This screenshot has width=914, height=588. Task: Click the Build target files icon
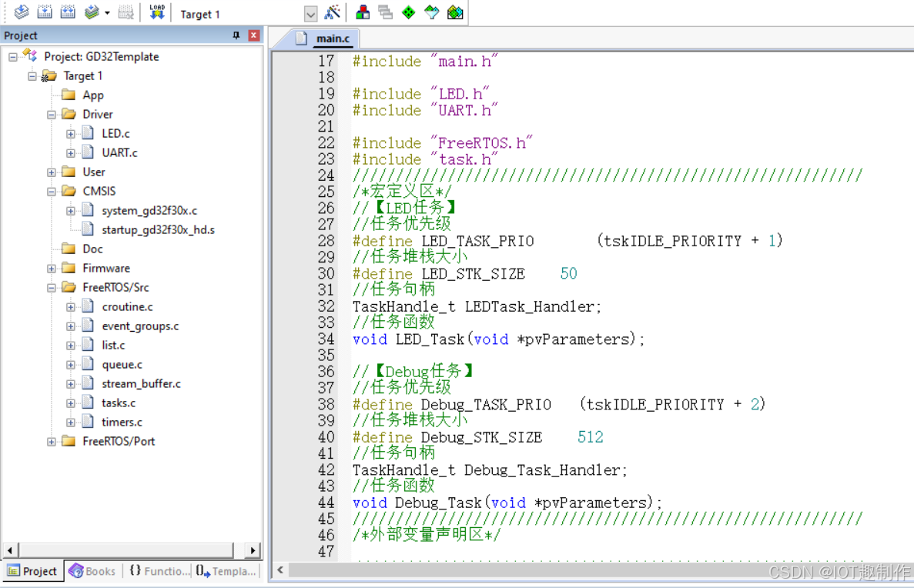tap(45, 12)
